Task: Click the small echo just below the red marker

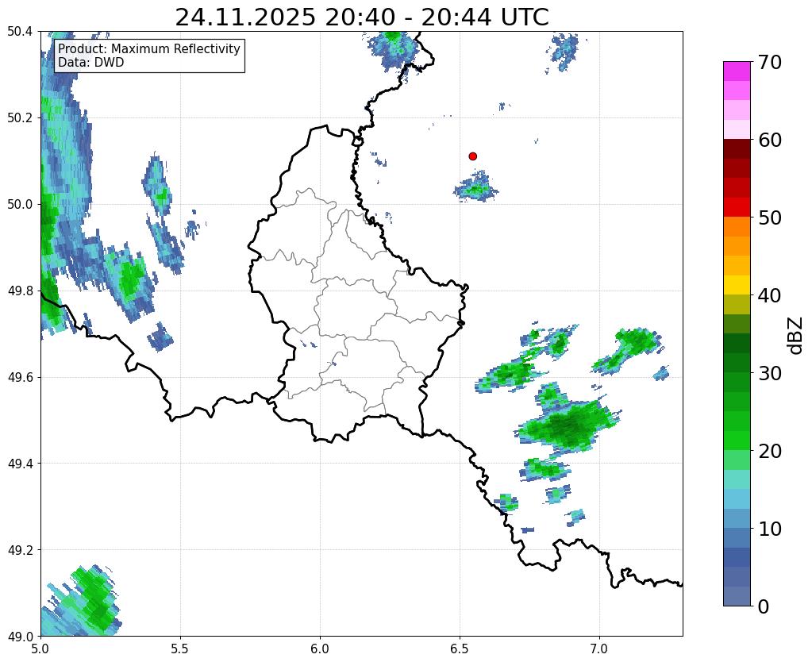Action: click(476, 187)
